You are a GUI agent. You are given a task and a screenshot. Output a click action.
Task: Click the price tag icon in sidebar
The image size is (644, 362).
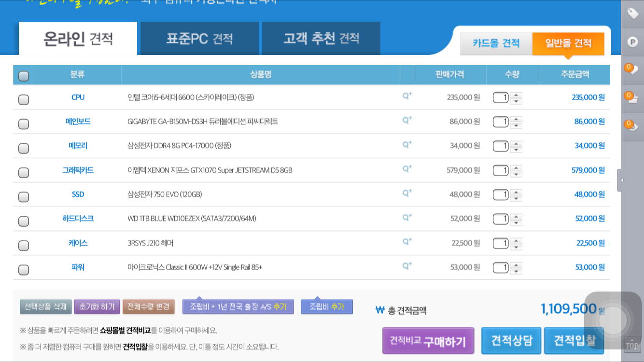click(x=632, y=14)
